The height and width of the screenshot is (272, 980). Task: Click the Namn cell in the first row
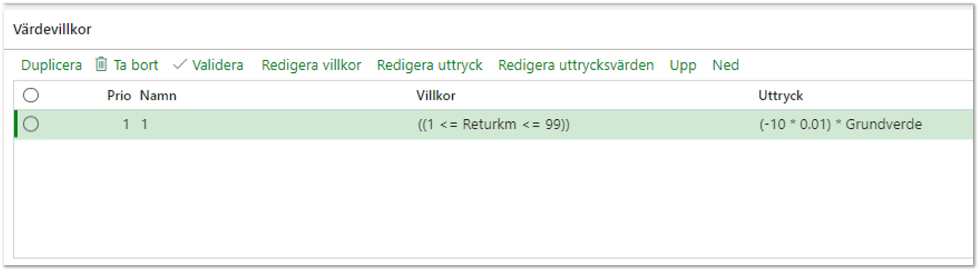point(144,125)
